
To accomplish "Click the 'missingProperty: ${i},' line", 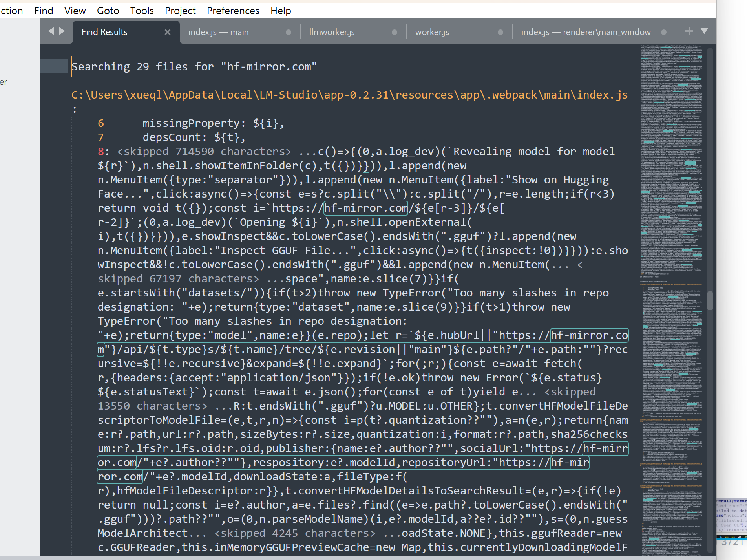I will (213, 123).
